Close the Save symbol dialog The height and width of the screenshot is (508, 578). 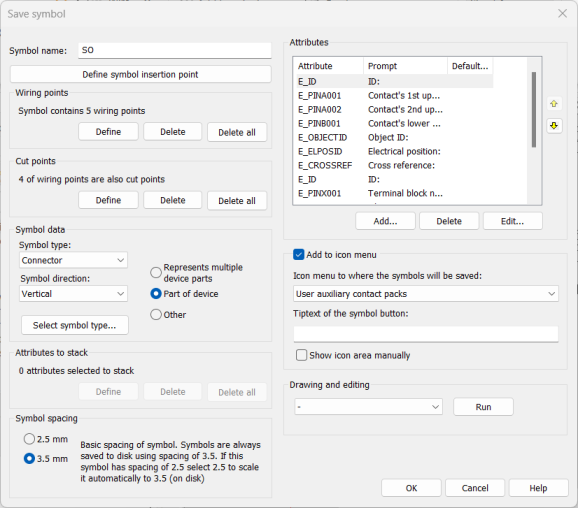point(562,14)
